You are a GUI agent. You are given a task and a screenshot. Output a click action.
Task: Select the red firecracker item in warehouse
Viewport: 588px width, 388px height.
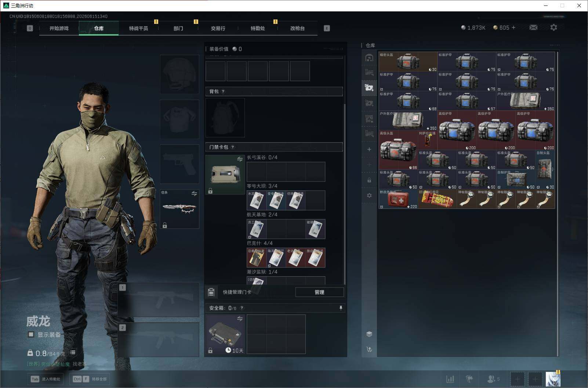pyautogui.click(x=437, y=199)
